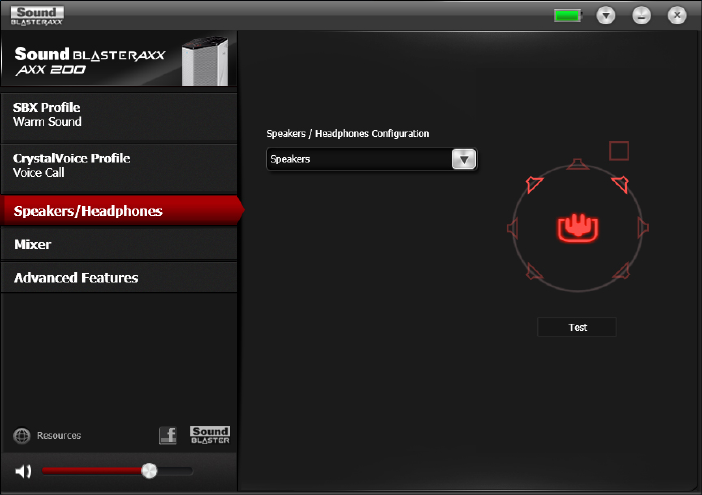Screen dimensions: 702x495
Task: Open the Mixer section
Action: 119,244
